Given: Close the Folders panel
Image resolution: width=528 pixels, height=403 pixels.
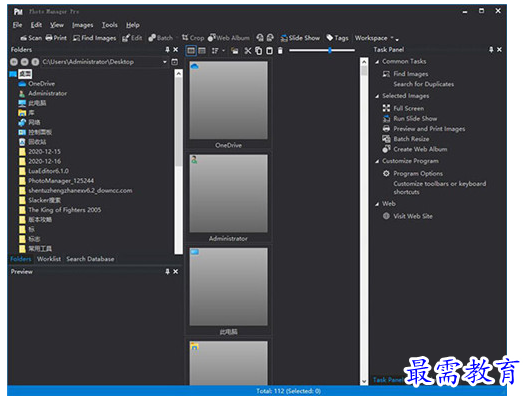Looking at the screenshot, I should tap(175, 50).
